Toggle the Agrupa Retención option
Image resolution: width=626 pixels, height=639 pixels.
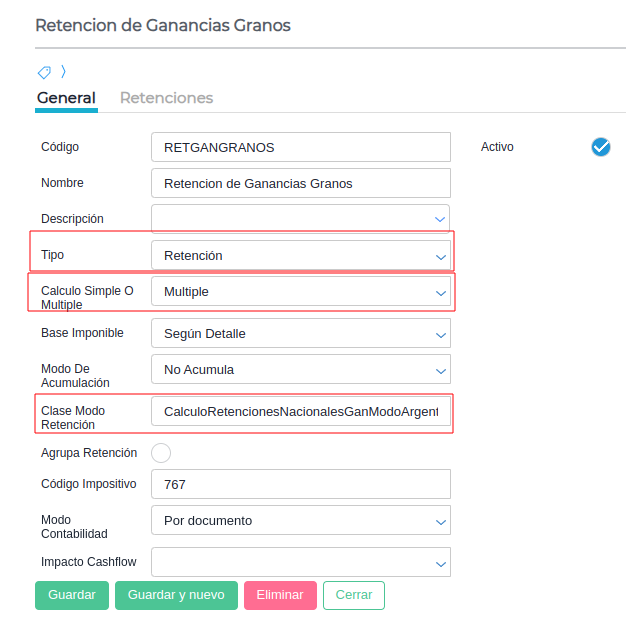[160, 453]
